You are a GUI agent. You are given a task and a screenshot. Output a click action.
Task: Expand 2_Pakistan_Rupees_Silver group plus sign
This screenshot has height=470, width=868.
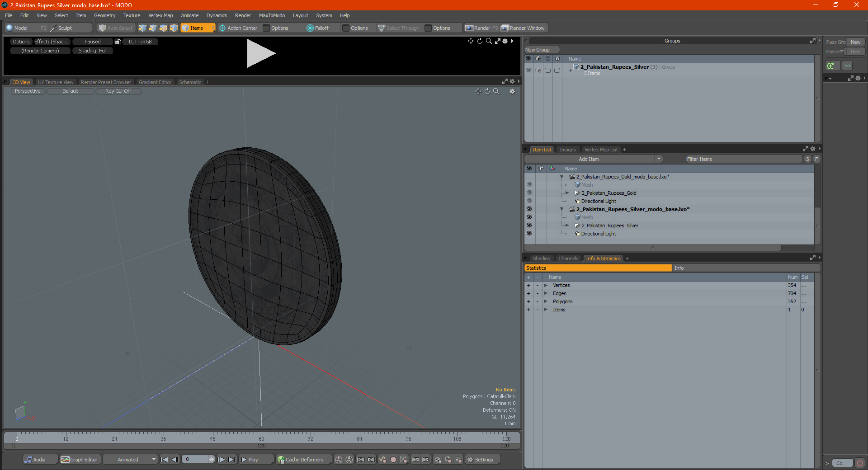click(570, 70)
